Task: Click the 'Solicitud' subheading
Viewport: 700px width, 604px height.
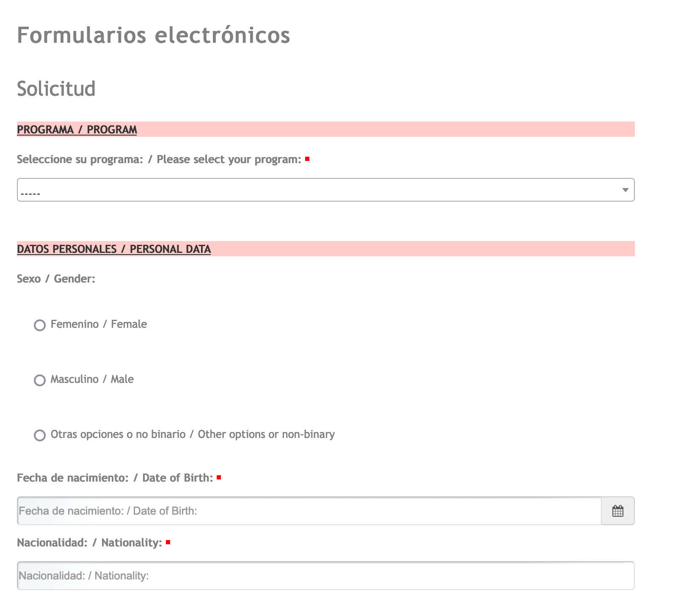Action: point(56,89)
